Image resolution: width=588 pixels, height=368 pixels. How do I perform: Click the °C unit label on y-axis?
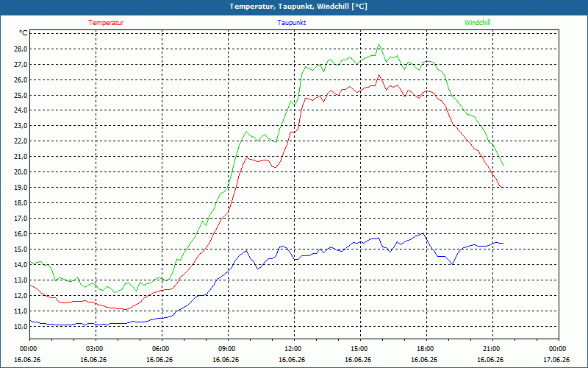click(24, 33)
